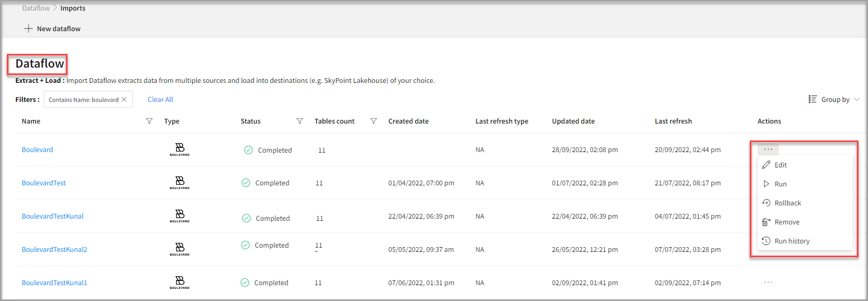The image size is (868, 301).
Task: Open the Boulevard dataflow link
Action: click(x=37, y=149)
